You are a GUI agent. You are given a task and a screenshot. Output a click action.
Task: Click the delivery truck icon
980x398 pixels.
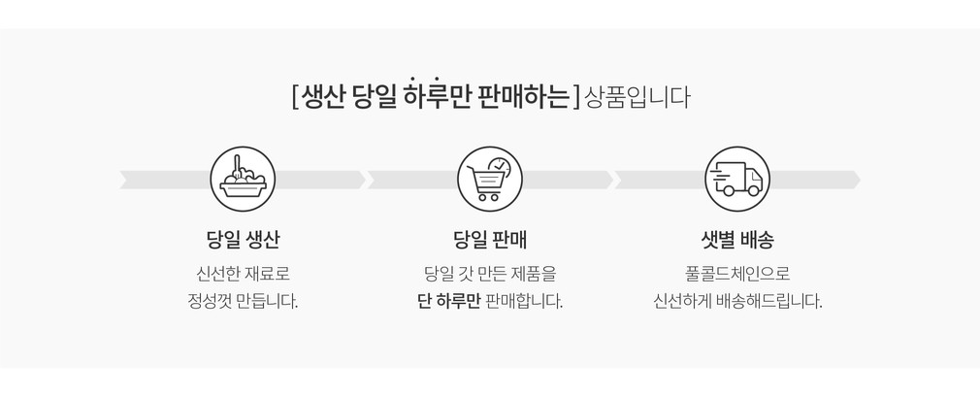[x=737, y=180]
